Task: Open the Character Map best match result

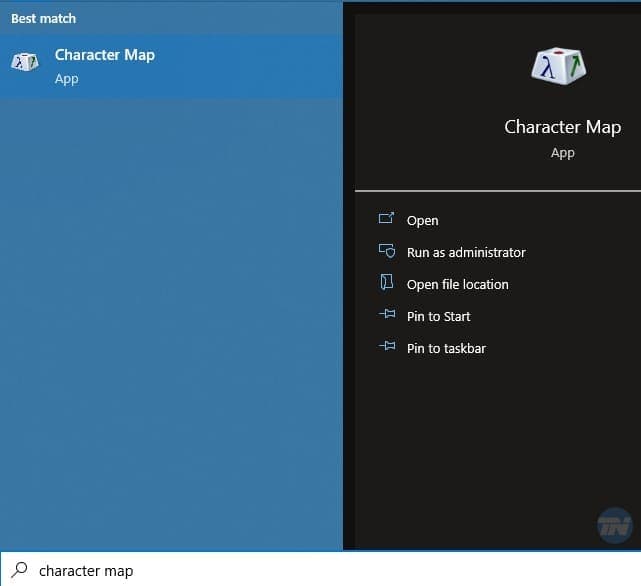Action: [x=171, y=67]
